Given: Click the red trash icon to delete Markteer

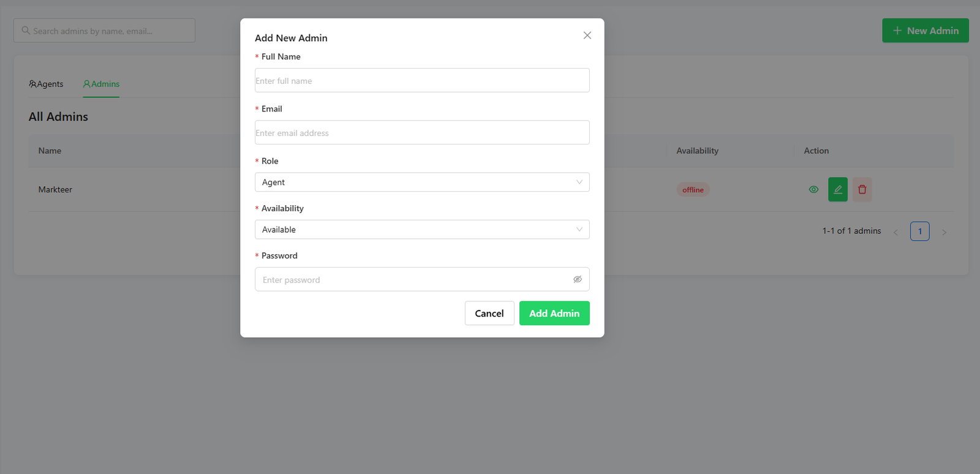Looking at the screenshot, I should point(862,189).
